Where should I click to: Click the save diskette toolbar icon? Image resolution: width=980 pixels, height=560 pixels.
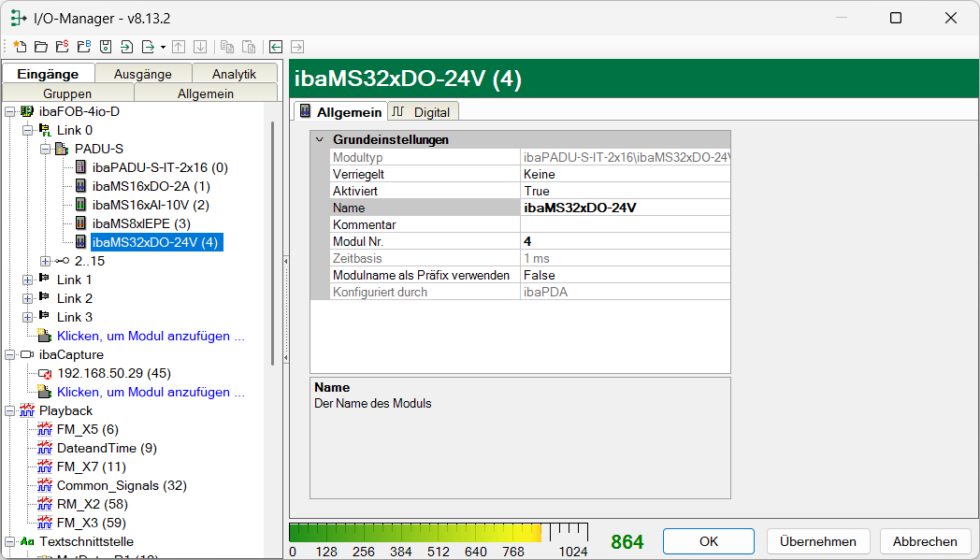[x=106, y=46]
